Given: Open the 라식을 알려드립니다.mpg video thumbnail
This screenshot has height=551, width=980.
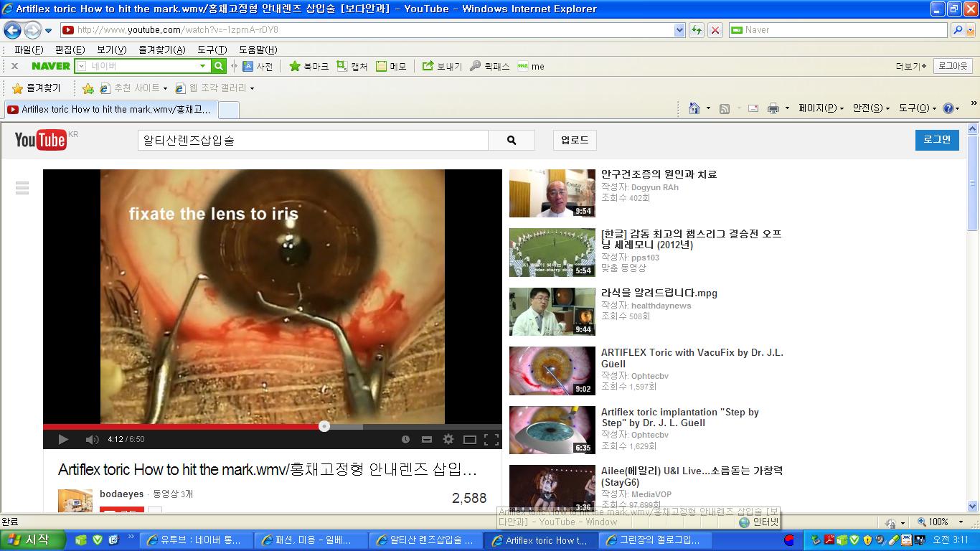Looking at the screenshot, I should pyautogui.click(x=552, y=311).
